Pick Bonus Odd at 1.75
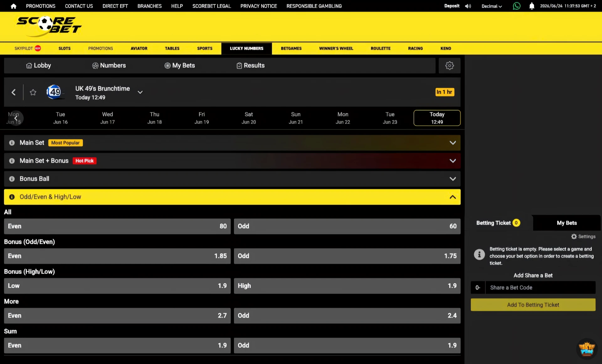 347,256
